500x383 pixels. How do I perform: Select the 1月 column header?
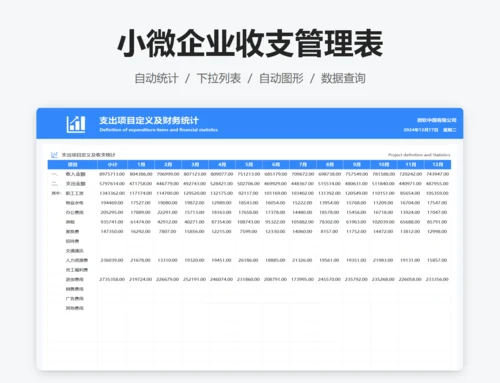141,164
